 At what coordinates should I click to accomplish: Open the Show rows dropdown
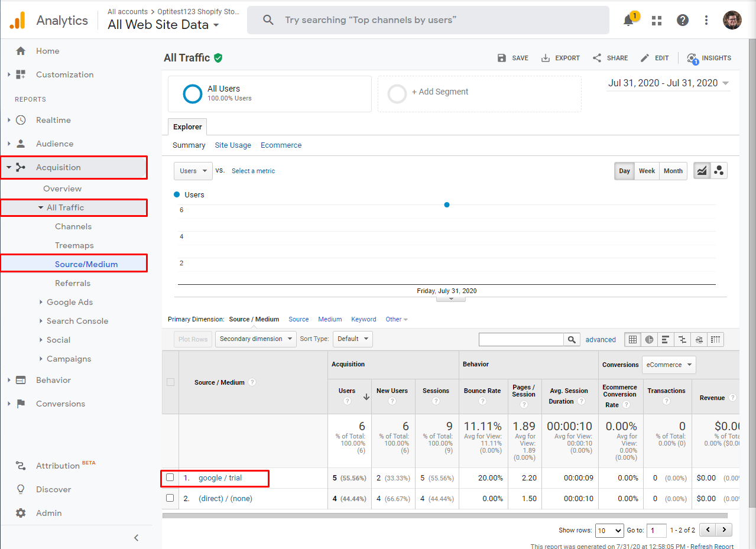(x=609, y=530)
